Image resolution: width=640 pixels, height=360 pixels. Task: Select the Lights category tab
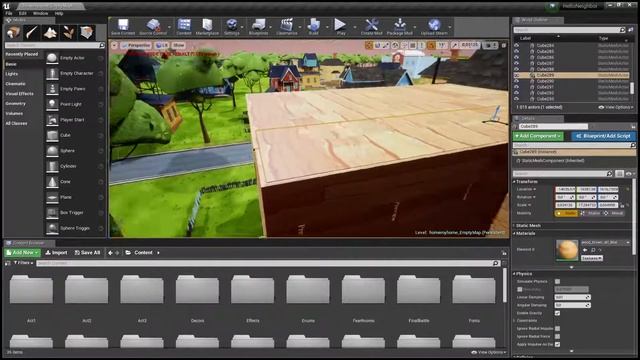(12, 74)
